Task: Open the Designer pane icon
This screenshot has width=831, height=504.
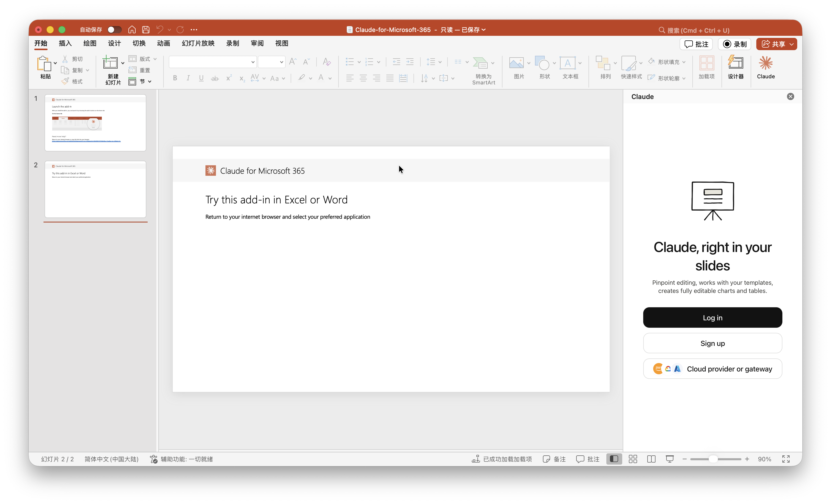Action: [x=736, y=63]
